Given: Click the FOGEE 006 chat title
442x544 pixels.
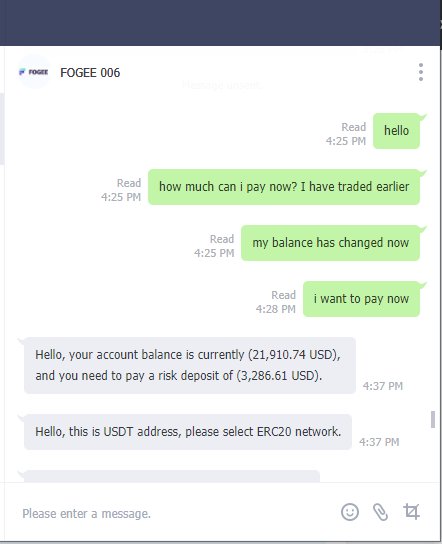Looking at the screenshot, I should pos(90,73).
